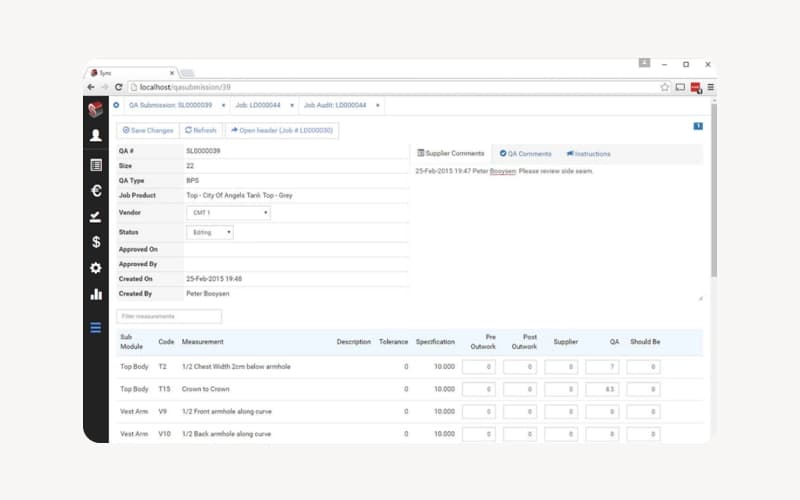Click QA field for 1/2 Chest Width row
The width and height of the screenshot is (800, 500).
[x=602, y=367]
